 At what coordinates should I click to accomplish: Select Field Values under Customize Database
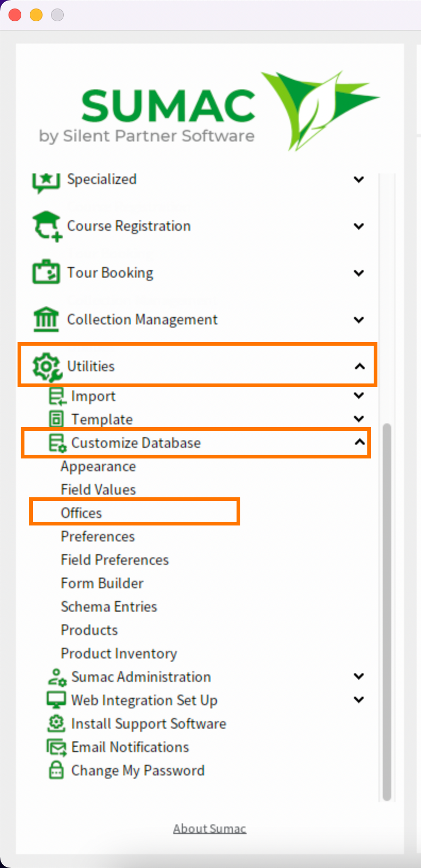98,490
